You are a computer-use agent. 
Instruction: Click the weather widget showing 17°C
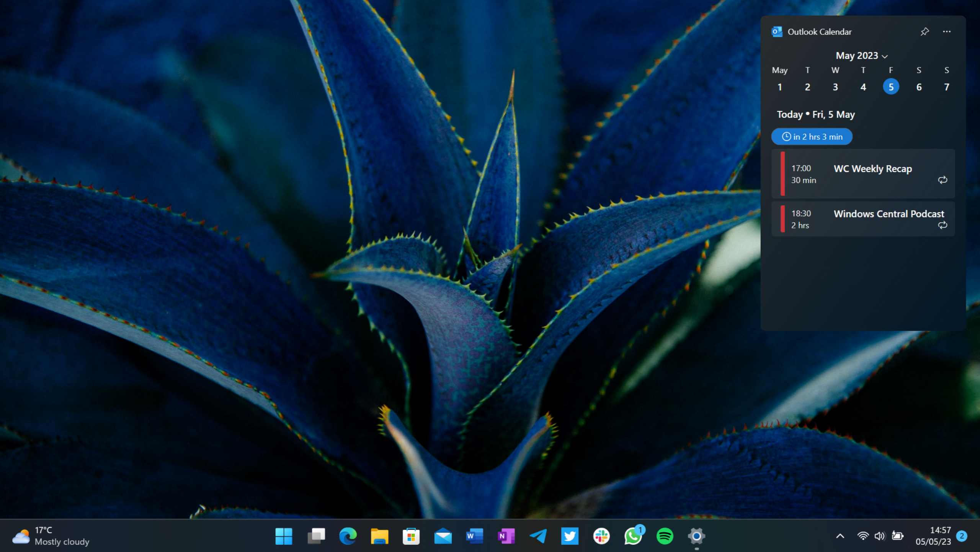pyautogui.click(x=50, y=536)
